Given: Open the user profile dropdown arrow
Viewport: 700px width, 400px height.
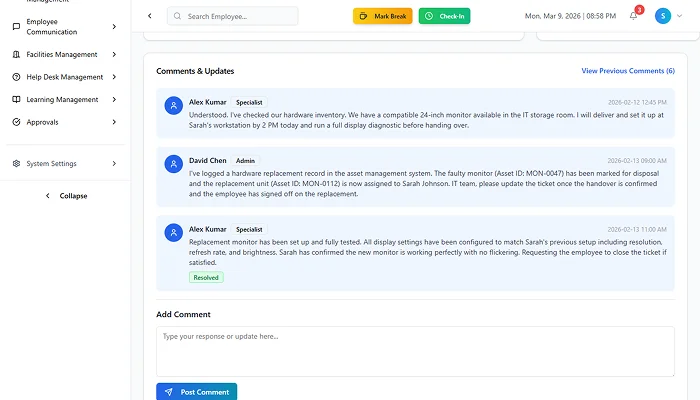Looking at the screenshot, I should click(681, 16).
